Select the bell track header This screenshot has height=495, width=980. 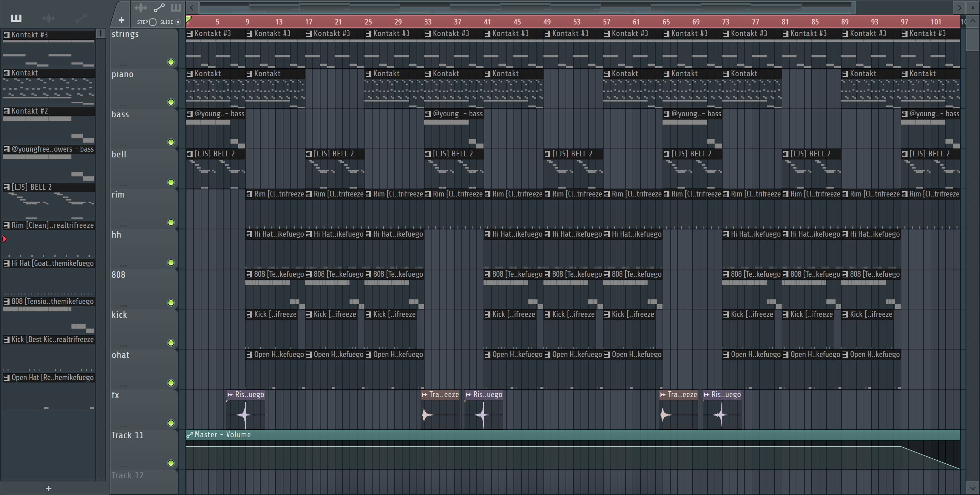tap(144, 169)
